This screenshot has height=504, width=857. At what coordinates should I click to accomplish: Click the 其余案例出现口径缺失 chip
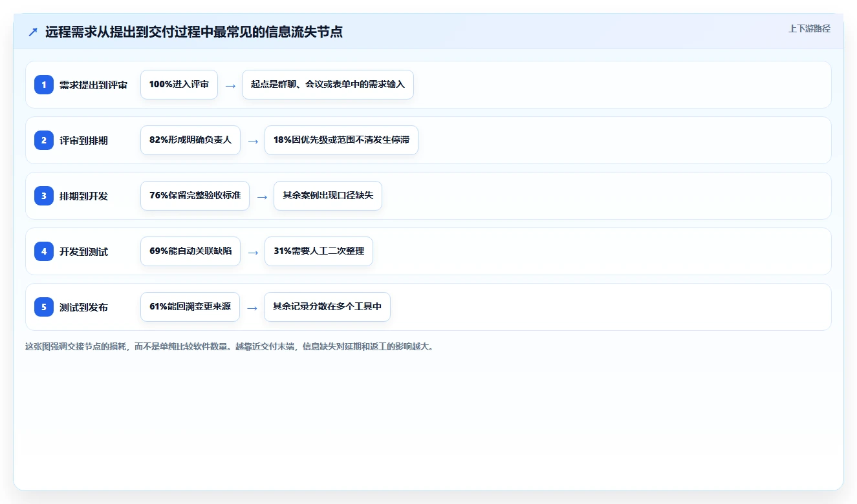click(x=328, y=196)
